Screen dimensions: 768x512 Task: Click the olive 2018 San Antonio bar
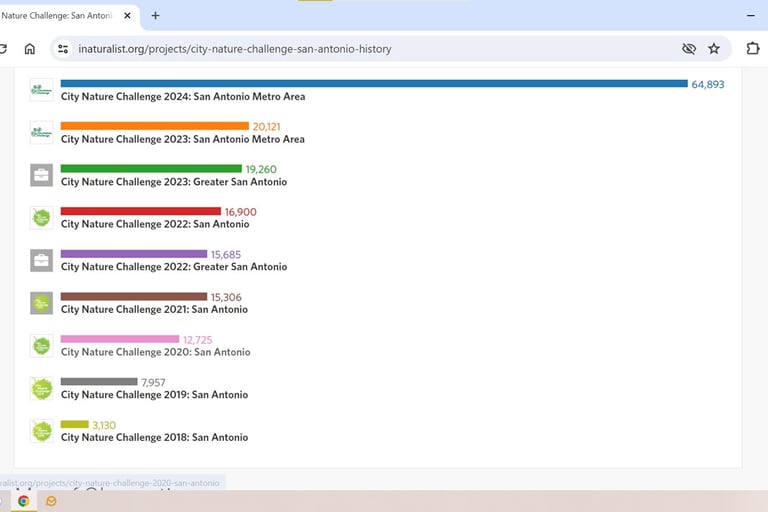[74, 424]
